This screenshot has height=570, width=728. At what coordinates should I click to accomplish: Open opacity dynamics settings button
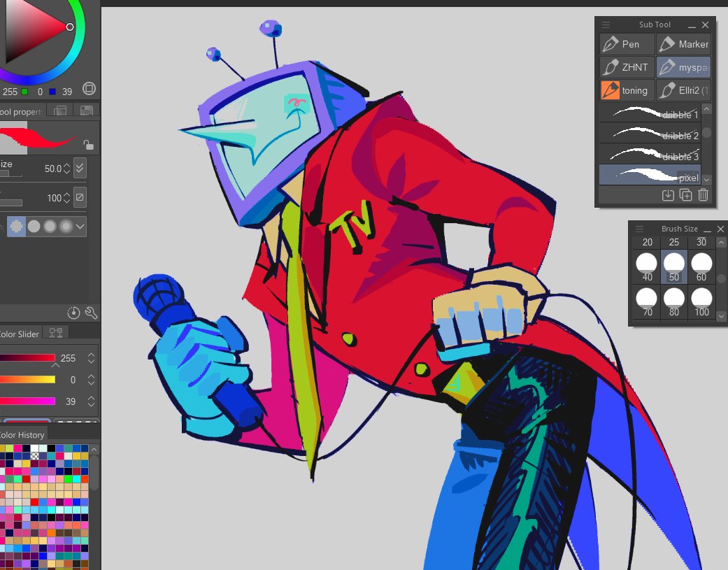click(x=80, y=197)
